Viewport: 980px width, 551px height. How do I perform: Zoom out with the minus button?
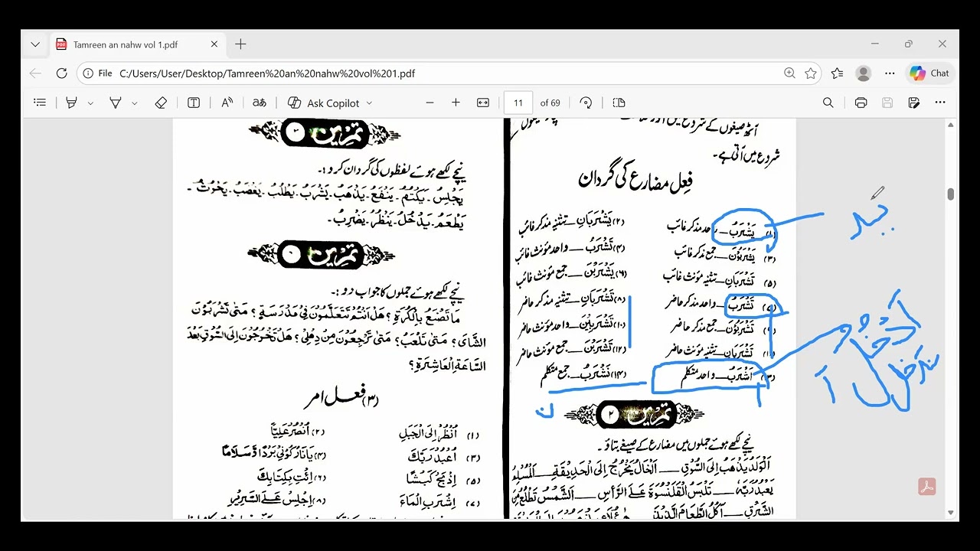[430, 103]
